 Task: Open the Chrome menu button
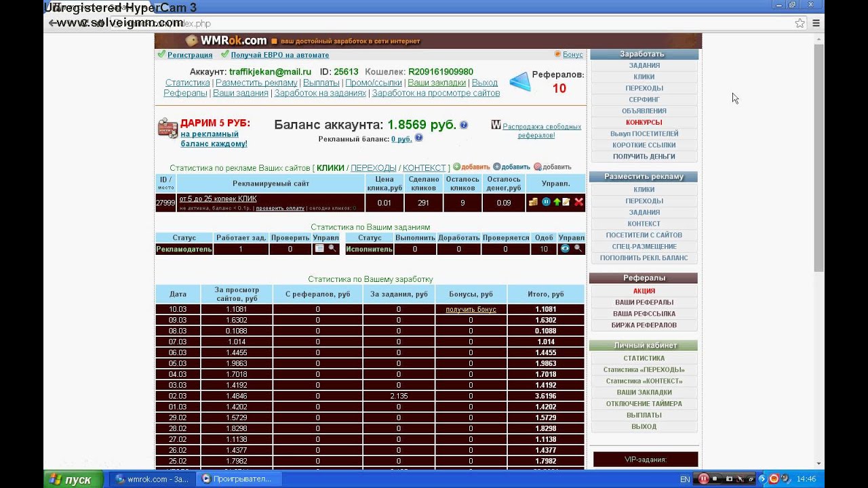point(816,23)
